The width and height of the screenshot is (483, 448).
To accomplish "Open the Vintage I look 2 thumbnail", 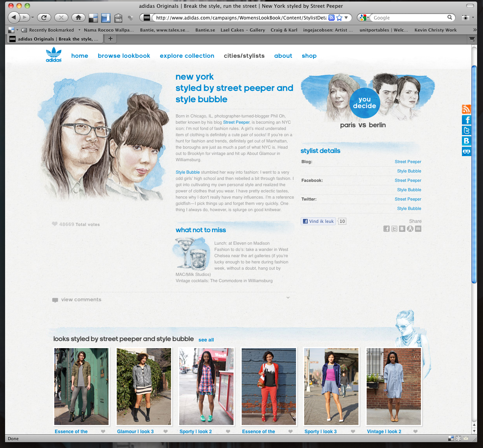I will tap(394, 386).
